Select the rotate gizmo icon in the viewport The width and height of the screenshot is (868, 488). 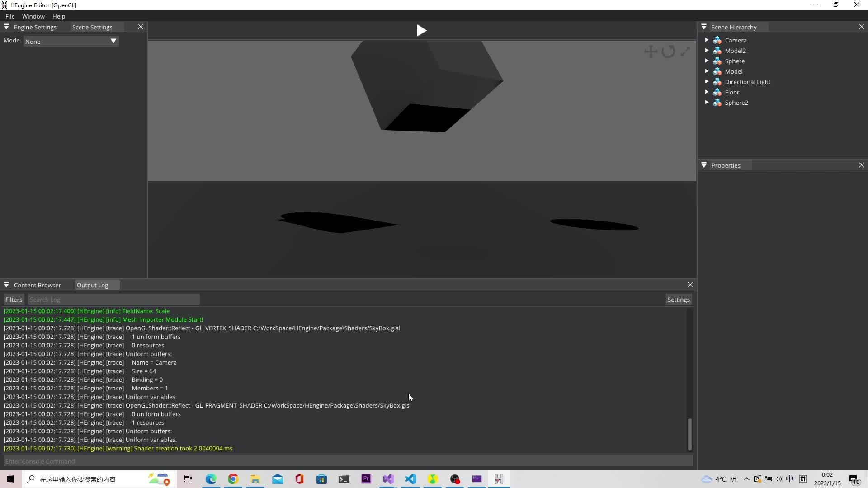(x=668, y=51)
